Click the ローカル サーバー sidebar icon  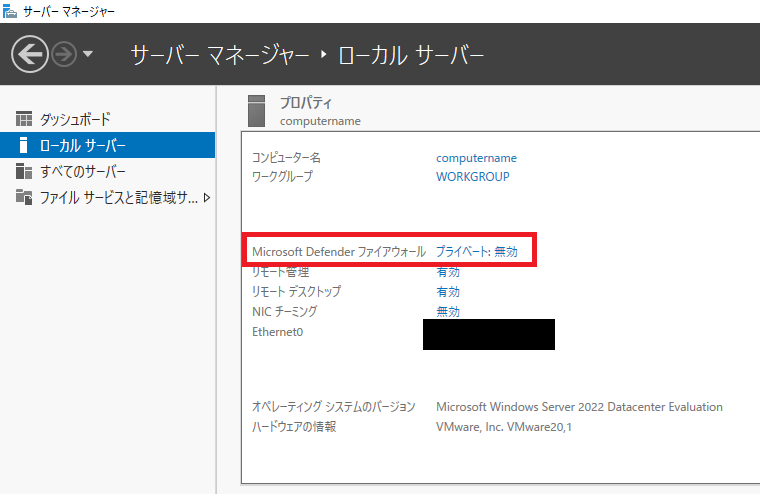pyautogui.click(x=24, y=145)
